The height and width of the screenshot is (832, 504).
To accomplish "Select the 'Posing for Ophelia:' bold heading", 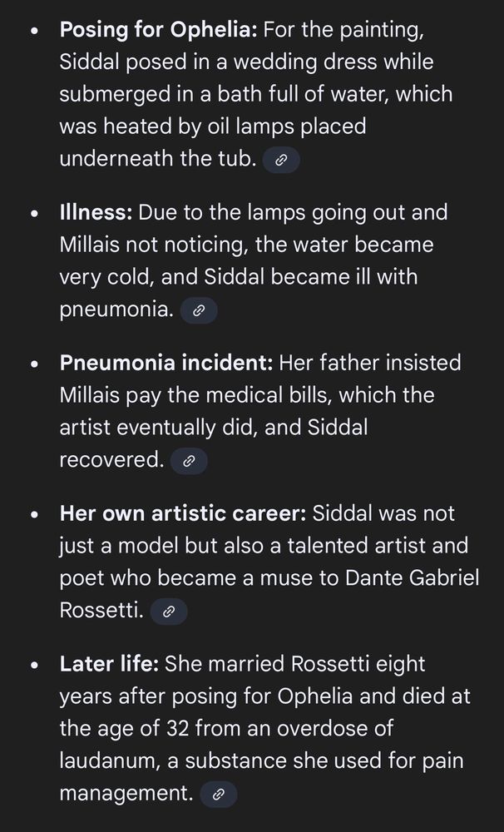I will pyautogui.click(x=159, y=30).
